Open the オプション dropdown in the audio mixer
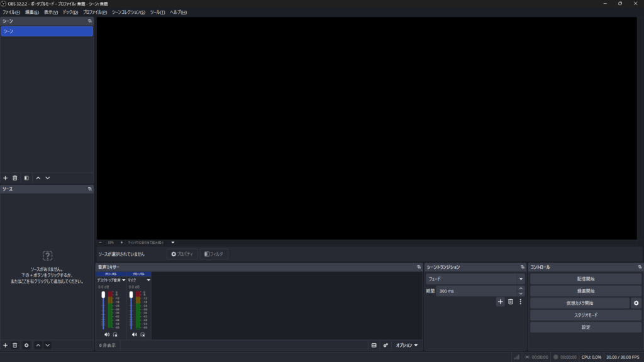Image resolution: width=644 pixels, height=362 pixels. 407,346
